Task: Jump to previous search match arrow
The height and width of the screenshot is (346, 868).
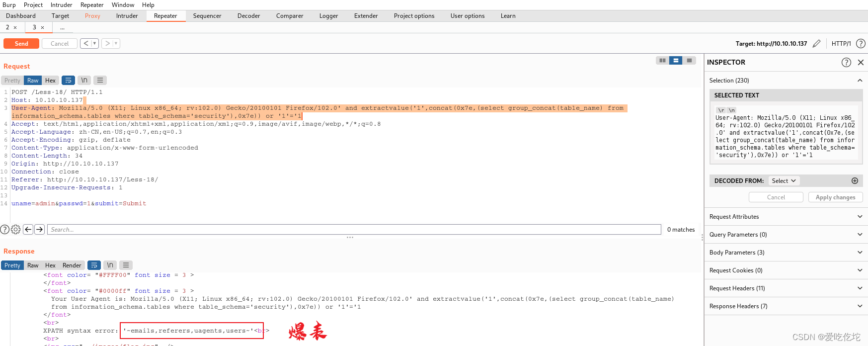Action: click(x=28, y=229)
